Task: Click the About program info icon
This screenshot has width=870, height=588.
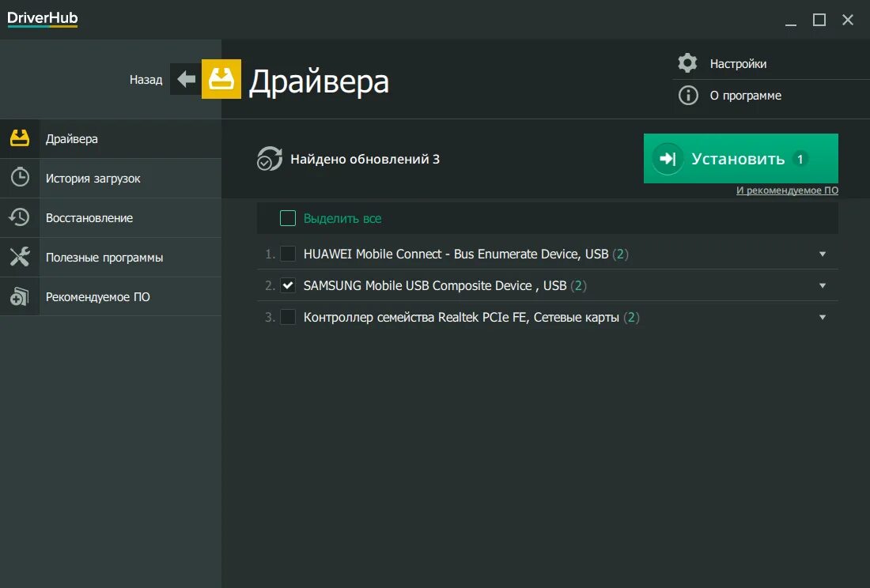Action: coord(688,96)
